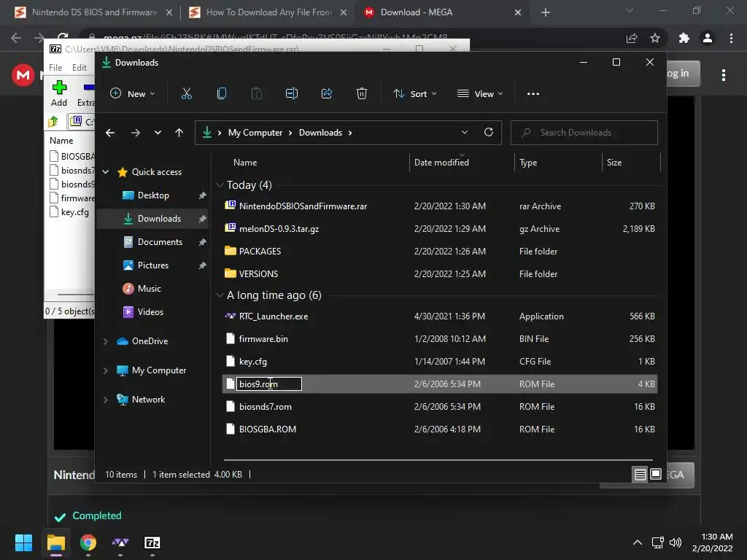This screenshot has height=560, width=747.
Task: Open Chrome extensions puzzle icon
Action: [x=684, y=38]
